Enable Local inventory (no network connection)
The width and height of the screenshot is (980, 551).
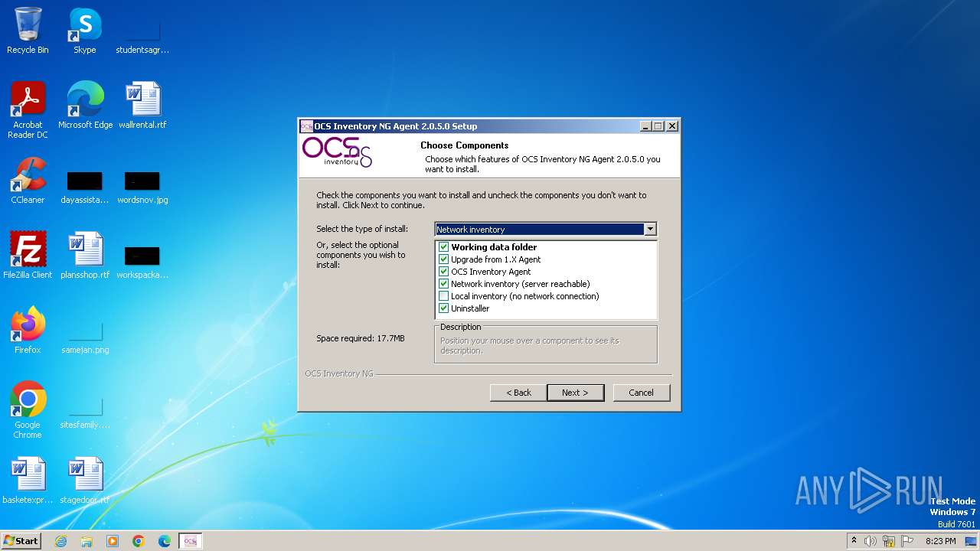click(443, 296)
